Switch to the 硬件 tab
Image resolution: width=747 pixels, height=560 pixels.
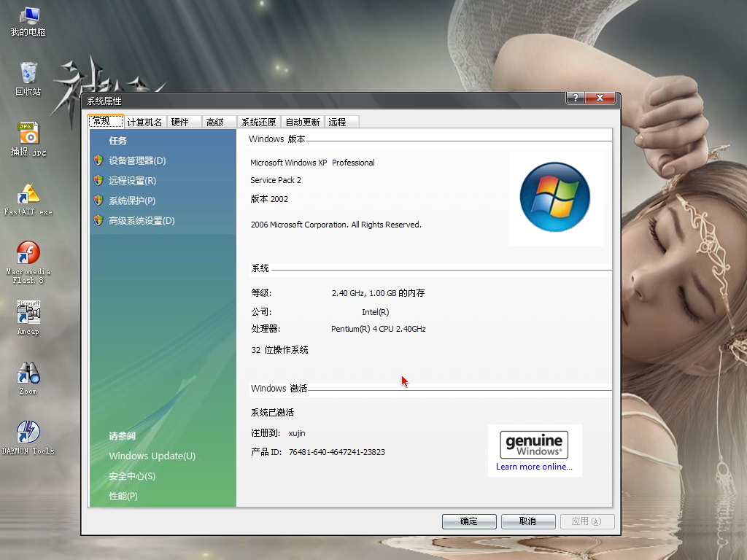click(184, 122)
